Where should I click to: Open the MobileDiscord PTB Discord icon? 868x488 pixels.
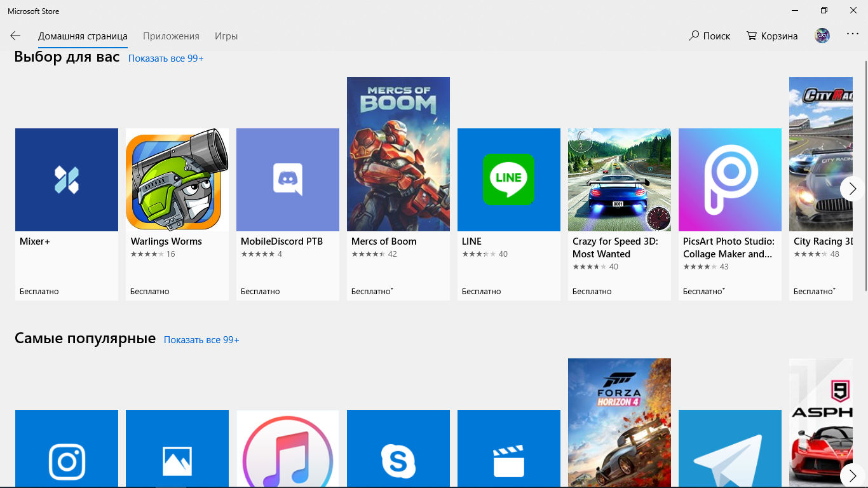[x=288, y=180]
